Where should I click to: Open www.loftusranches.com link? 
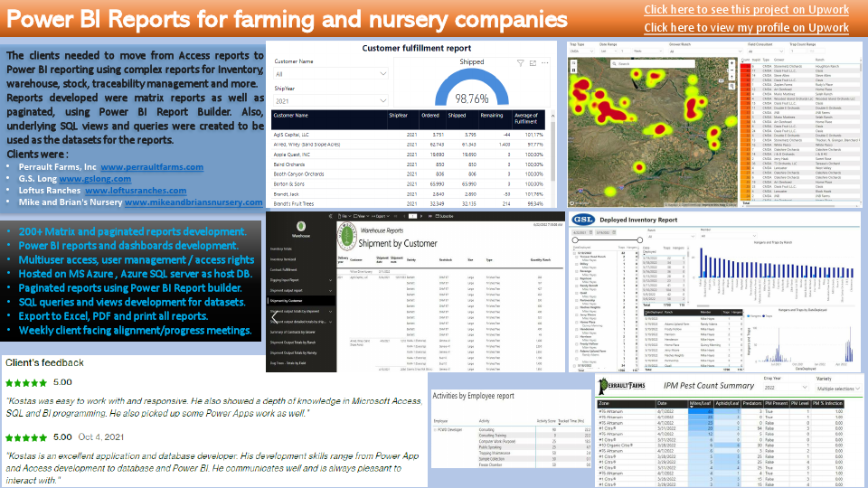click(x=136, y=190)
